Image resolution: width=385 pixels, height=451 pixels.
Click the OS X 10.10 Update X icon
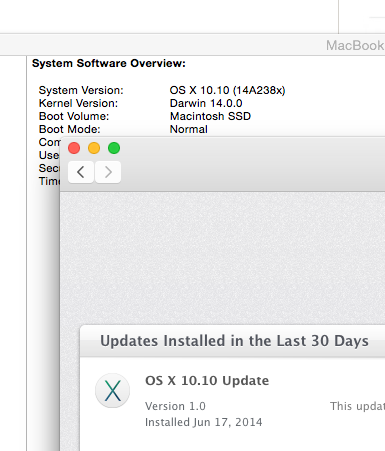113,390
